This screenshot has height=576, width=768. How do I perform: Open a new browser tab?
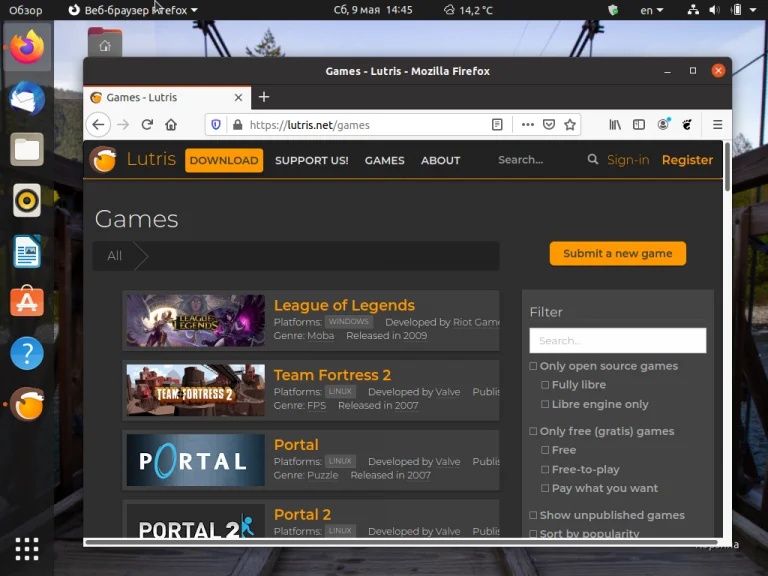click(x=264, y=97)
